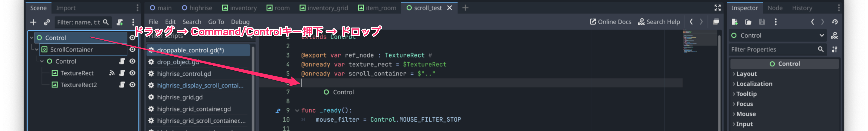Expand the Mouse property group
The width and height of the screenshot is (868, 131).
(746, 114)
